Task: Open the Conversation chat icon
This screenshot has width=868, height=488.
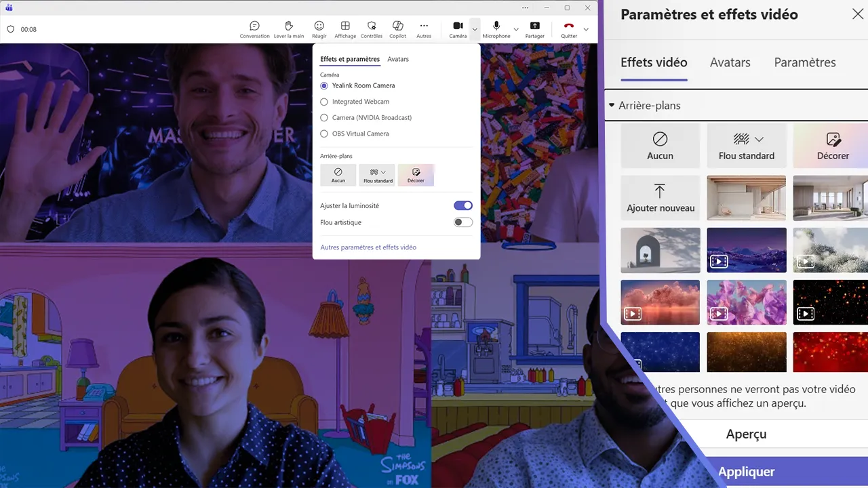Action: tap(254, 26)
